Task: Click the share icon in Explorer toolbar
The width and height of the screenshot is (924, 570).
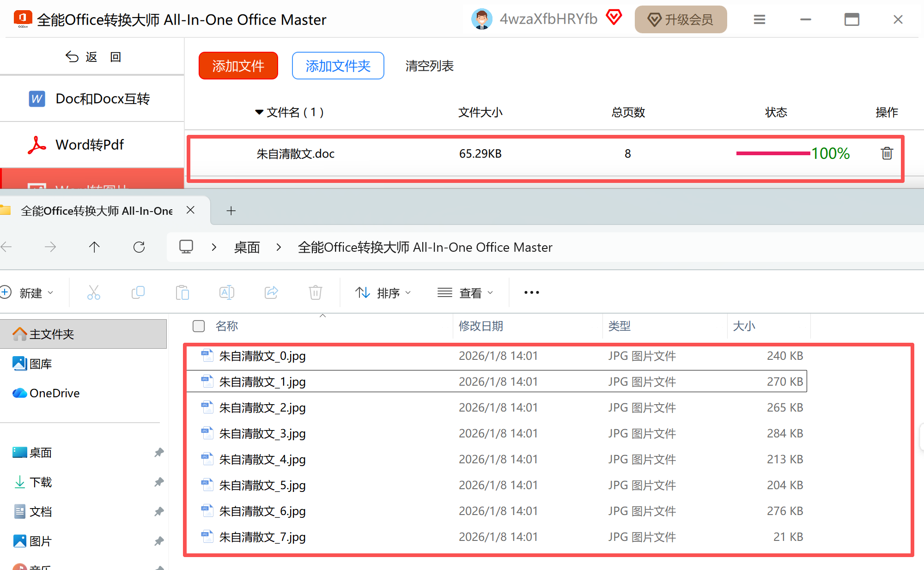Action: pyautogui.click(x=271, y=292)
